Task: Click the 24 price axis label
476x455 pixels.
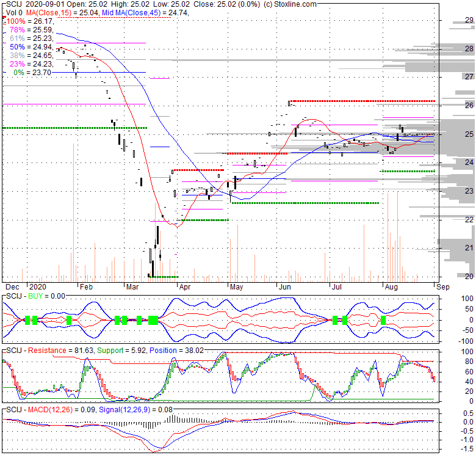Action: pos(469,162)
